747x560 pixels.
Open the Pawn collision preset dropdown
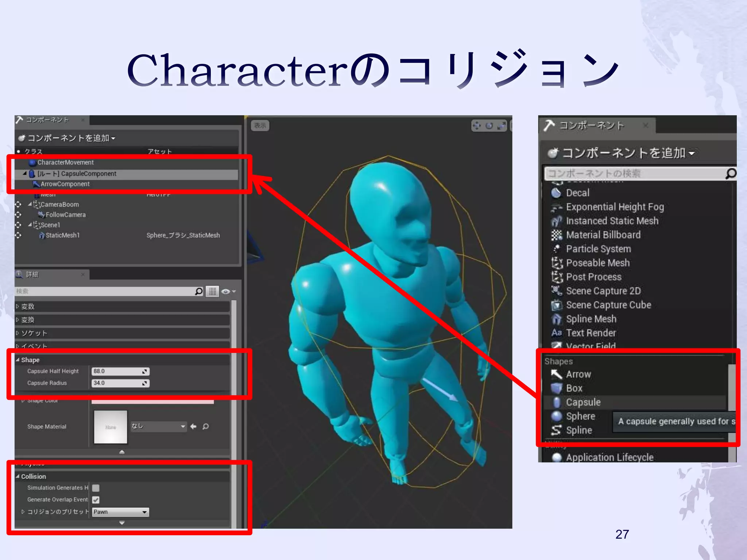pos(120,512)
